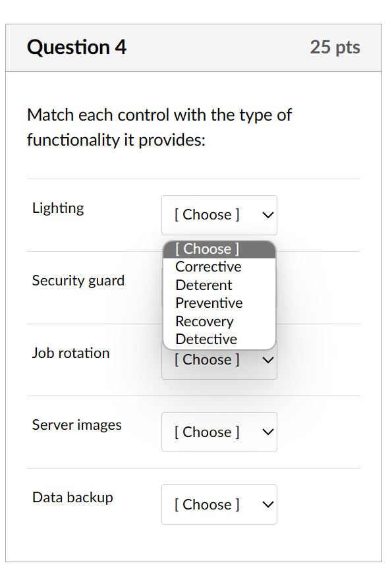Click the Data backup row label

coord(72,497)
